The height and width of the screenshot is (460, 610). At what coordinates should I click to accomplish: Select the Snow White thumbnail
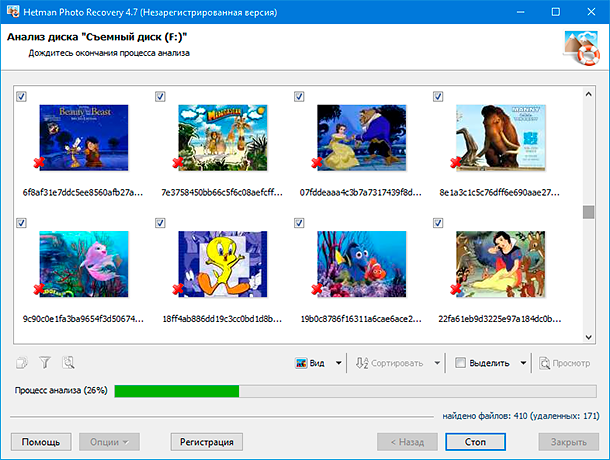[x=500, y=264]
